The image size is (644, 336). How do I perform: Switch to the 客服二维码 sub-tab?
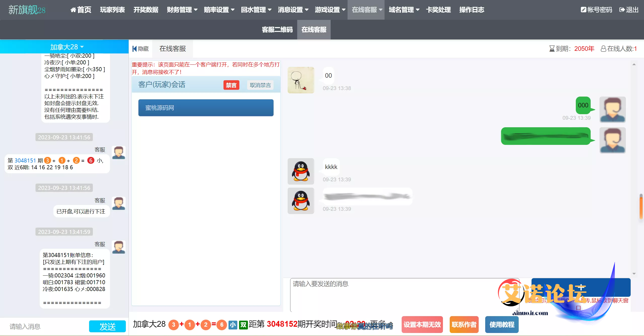277,30
